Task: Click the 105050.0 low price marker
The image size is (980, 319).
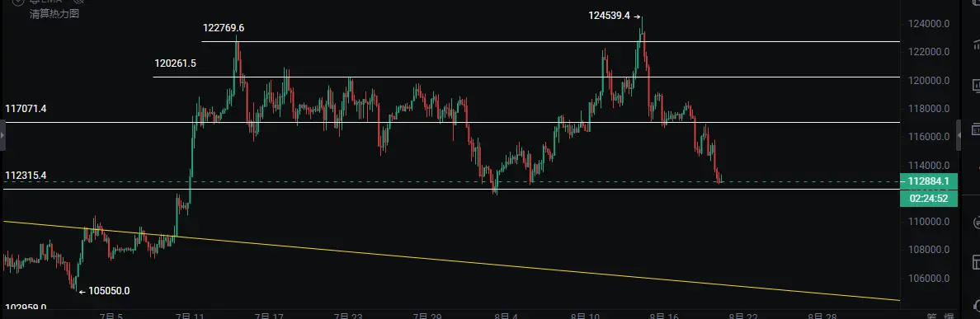Action: click(x=104, y=290)
